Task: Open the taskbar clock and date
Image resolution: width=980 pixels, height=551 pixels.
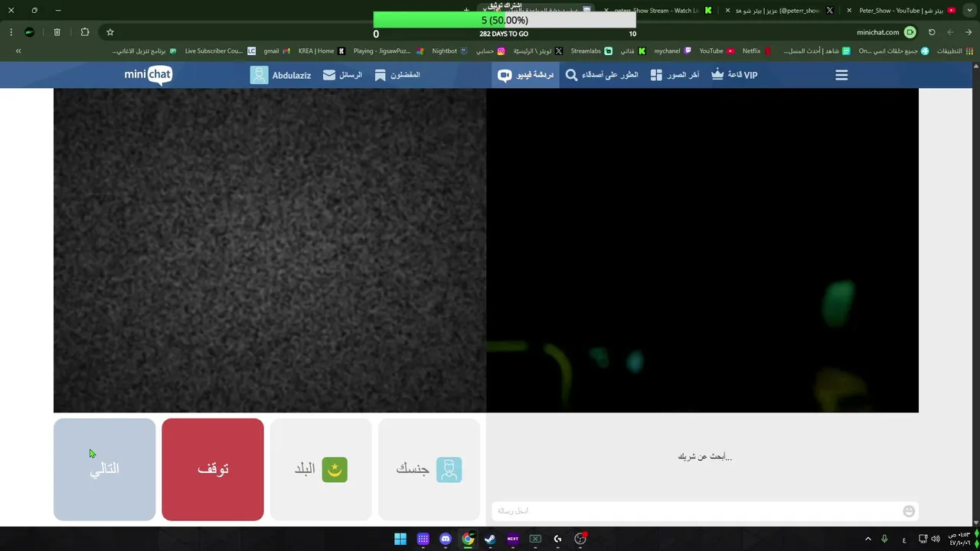Action: point(959,539)
